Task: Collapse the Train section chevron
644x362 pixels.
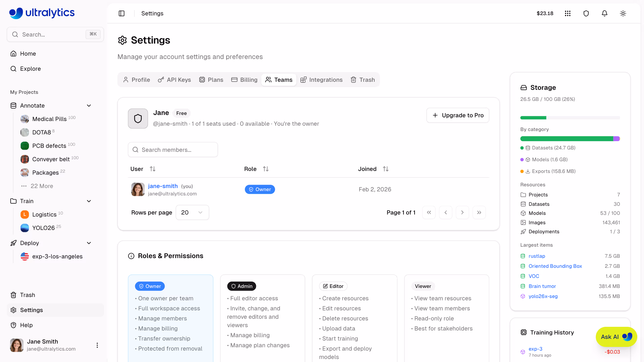Action: [89, 201]
